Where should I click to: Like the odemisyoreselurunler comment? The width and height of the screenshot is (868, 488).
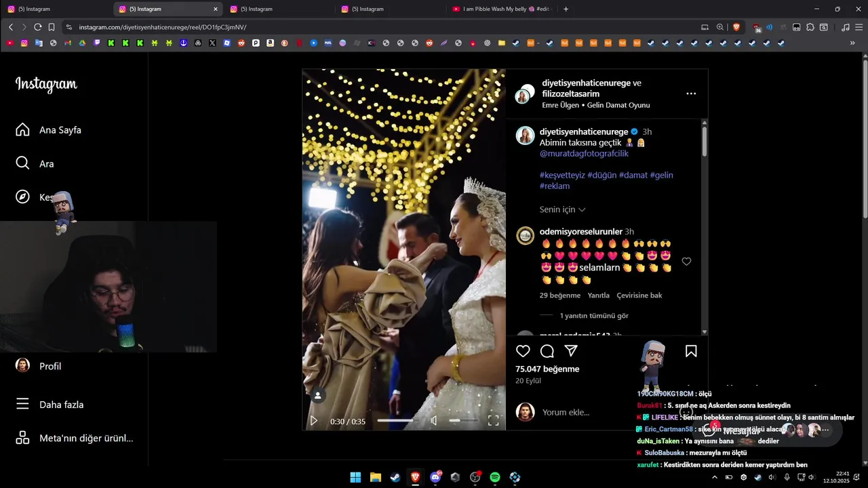coord(686,262)
